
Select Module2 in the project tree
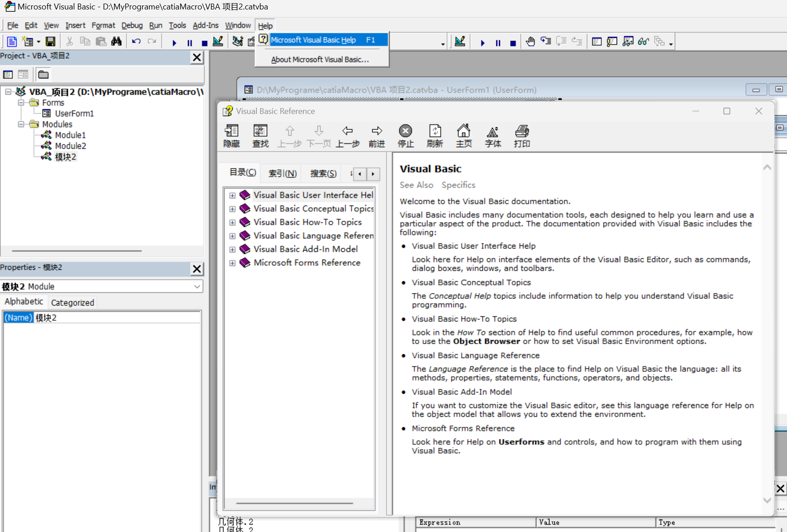(70, 146)
